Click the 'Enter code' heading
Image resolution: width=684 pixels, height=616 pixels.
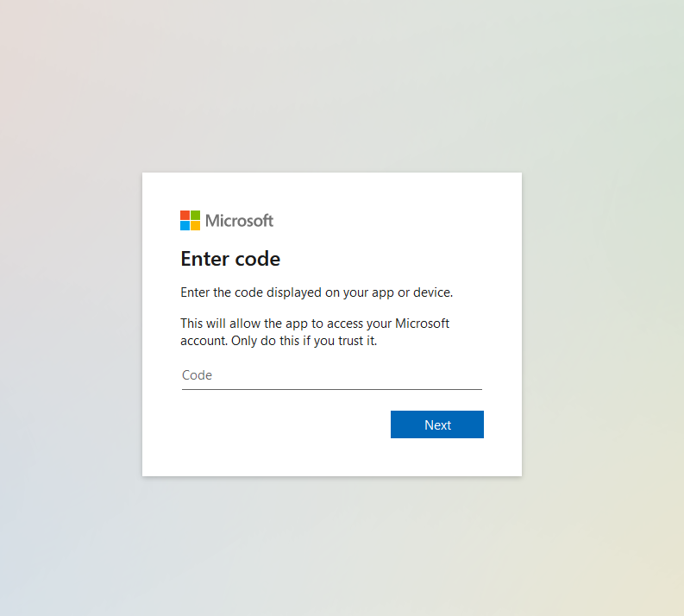click(230, 259)
